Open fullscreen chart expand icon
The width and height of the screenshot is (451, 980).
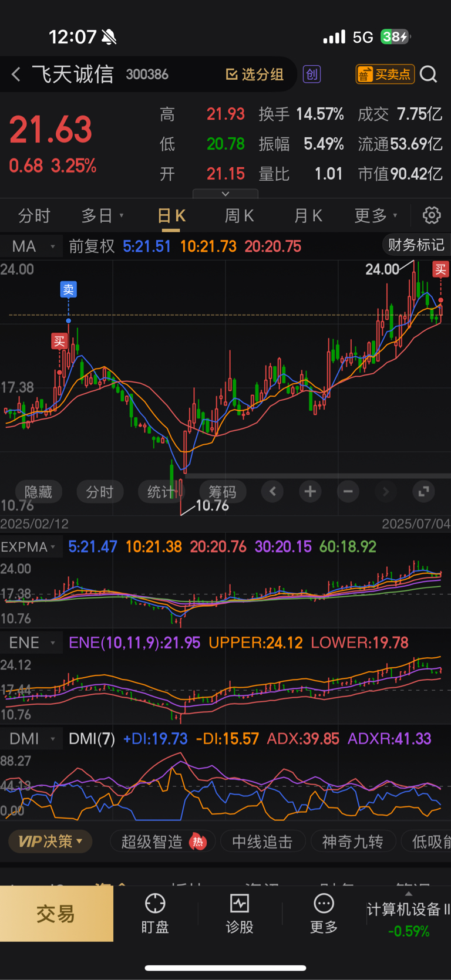423,491
